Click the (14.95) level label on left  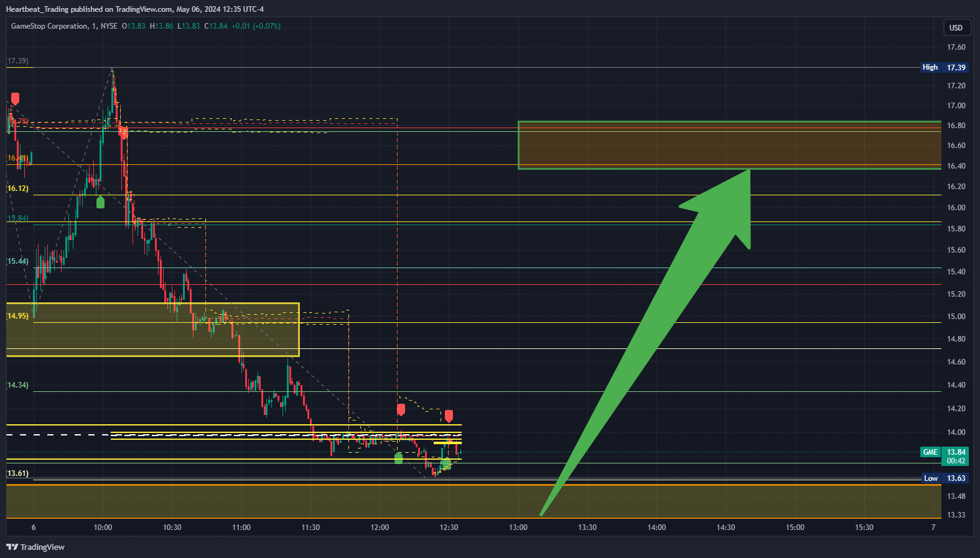coord(17,316)
